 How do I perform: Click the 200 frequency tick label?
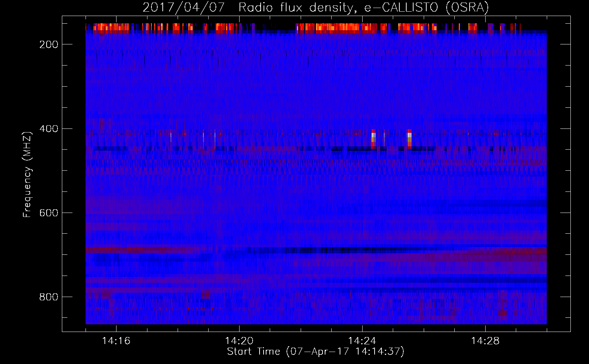pyautogui.click(x=49, y=44)
